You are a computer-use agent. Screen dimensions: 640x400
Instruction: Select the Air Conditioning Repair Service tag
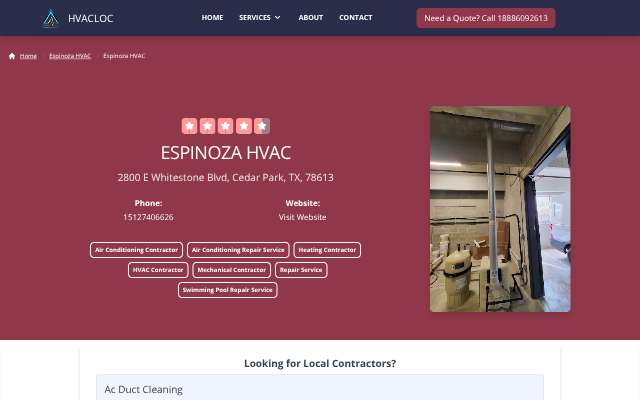(238, 250)
